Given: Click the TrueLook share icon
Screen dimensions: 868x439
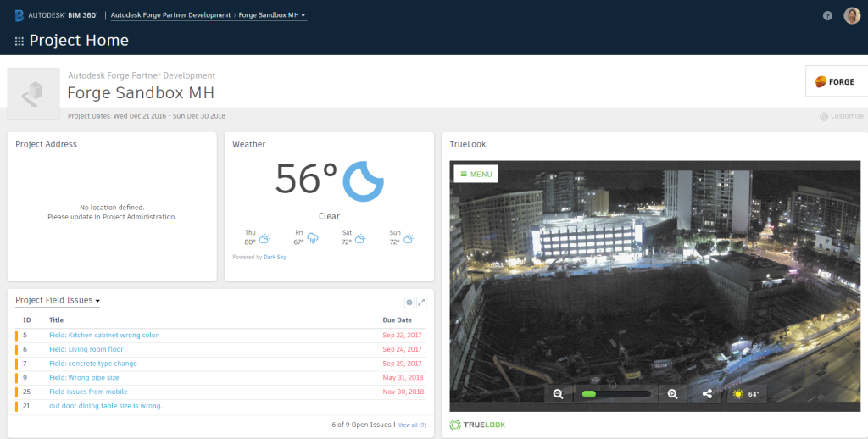Looking at the screenshot, I should 707,394.
